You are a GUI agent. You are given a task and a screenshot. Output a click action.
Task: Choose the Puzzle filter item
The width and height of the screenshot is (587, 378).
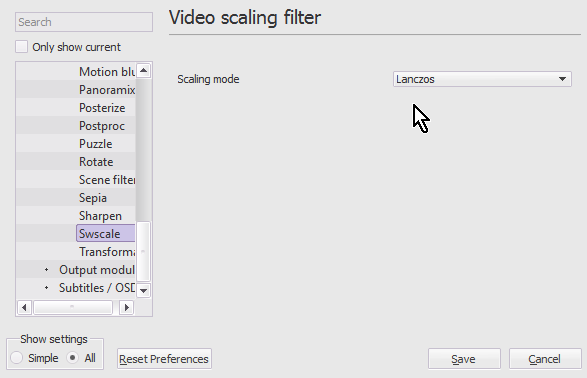click(x=95, y=144)
